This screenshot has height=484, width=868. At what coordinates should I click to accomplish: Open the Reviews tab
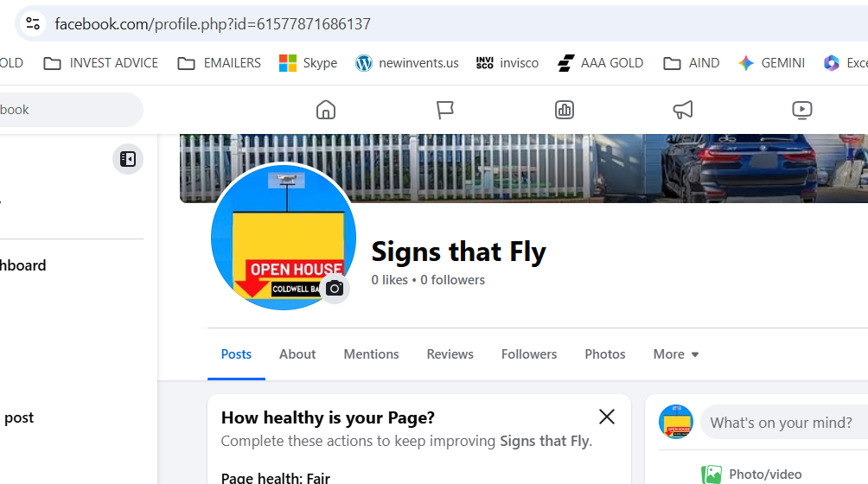[450, 354]
